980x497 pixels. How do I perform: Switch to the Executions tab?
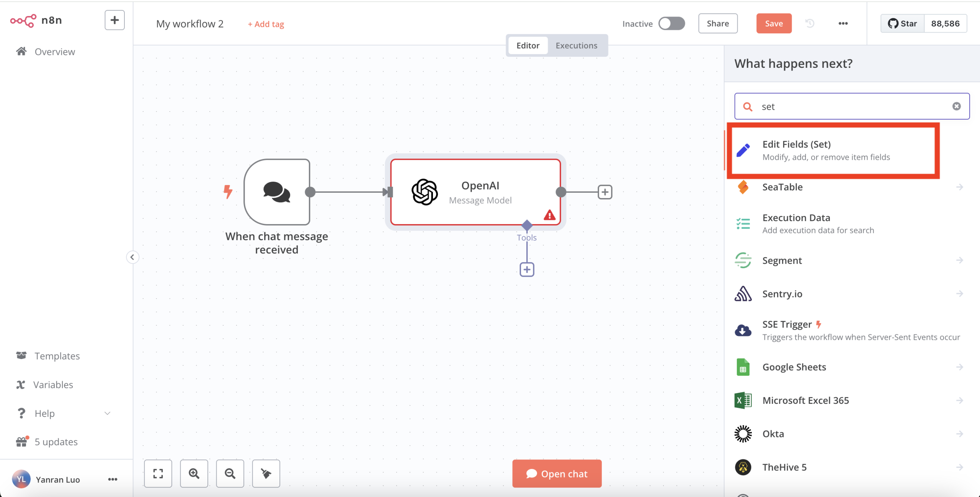click(576, 46)
